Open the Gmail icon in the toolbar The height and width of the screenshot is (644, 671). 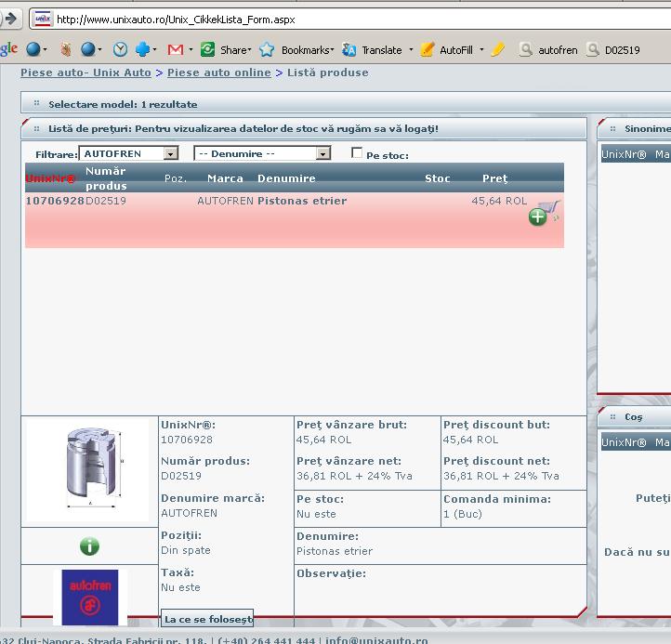(x=176, y=49)
